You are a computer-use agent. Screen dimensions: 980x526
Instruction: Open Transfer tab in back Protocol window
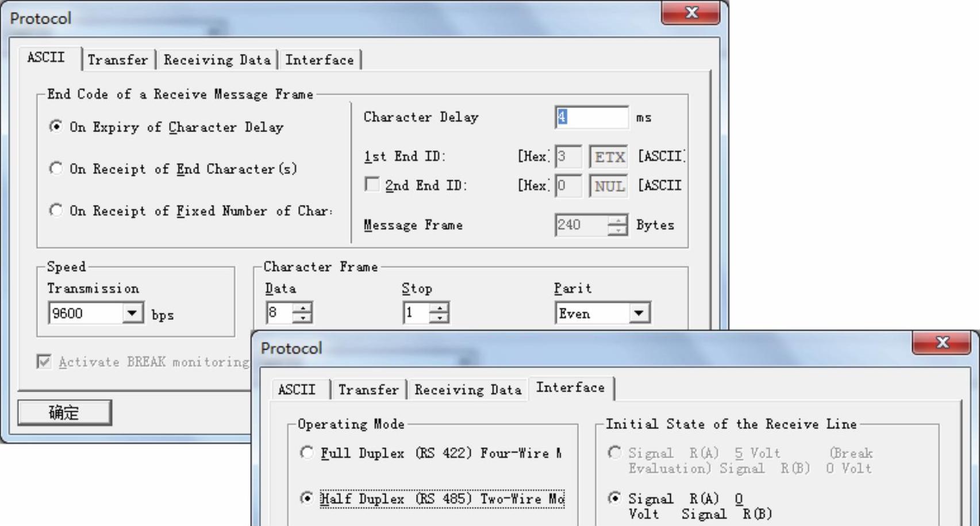pyautogui.click(x=118, y=60)
